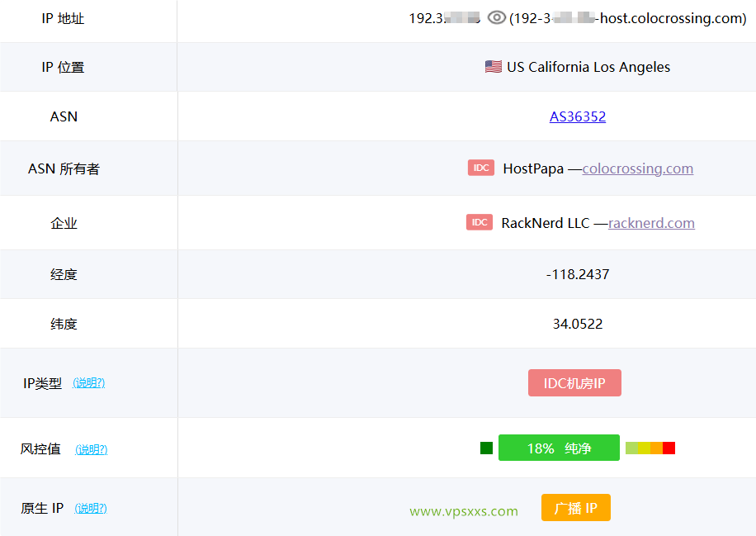Click the 说明 link next to 风控值
Screen dimensions: 756x536
91,449
